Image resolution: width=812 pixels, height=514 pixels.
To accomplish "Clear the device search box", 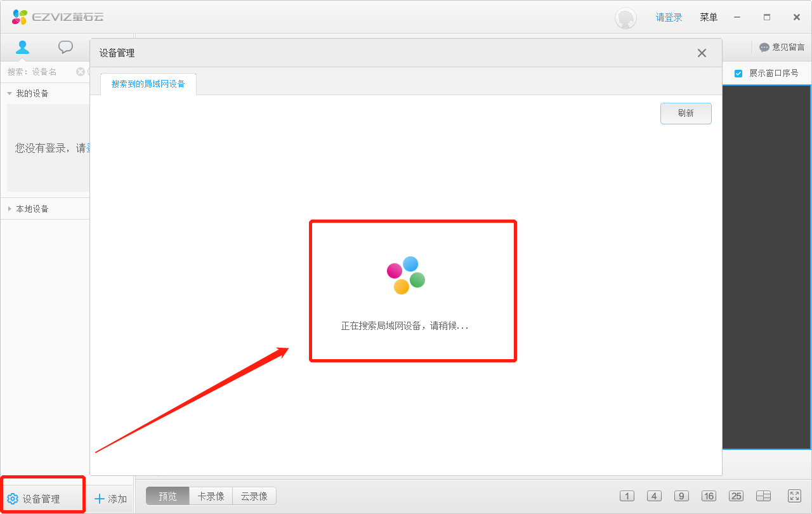I will [81, 72].
